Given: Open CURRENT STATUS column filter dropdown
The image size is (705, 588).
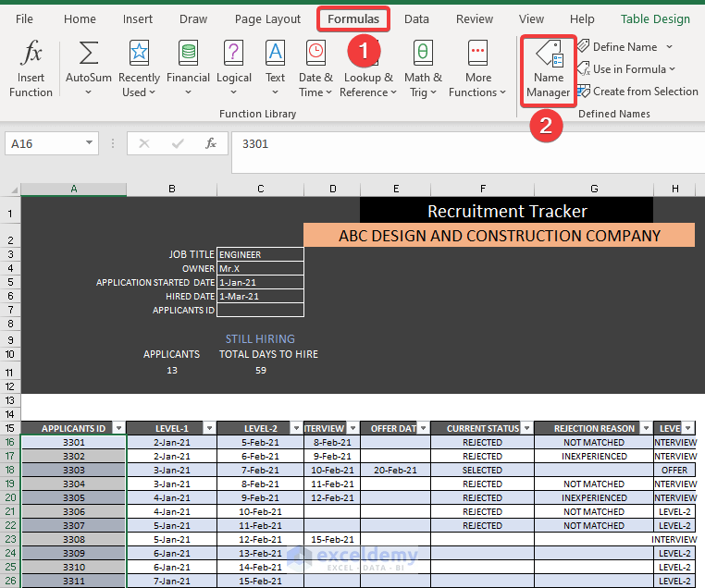Looking at the screenshot, I should tap(526, 428).
